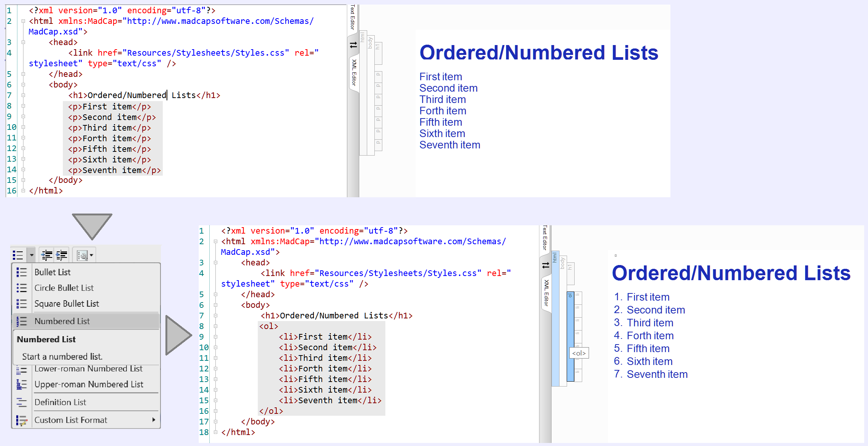This screenshot has height=446, width=868.
Task: Choose Circle Bullet List option
Action: click(64, 288)
